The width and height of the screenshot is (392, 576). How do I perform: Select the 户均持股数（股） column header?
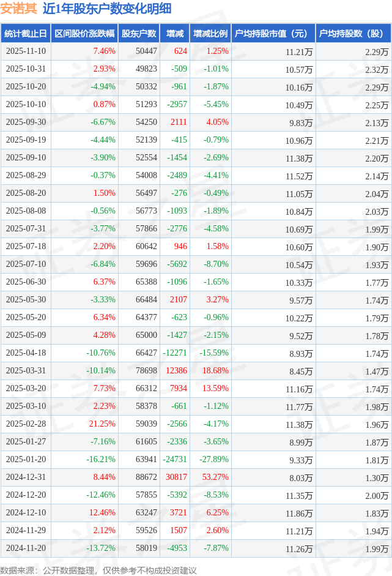354,34
